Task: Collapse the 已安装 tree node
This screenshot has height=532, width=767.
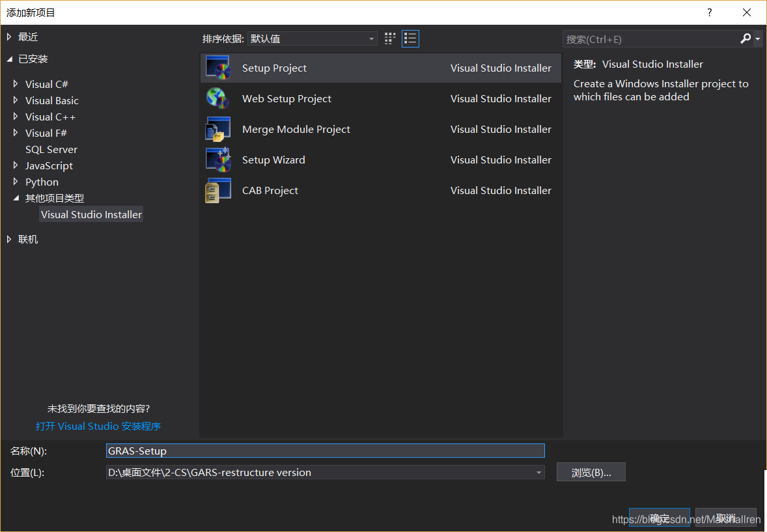Action: (x=9, y=59)
